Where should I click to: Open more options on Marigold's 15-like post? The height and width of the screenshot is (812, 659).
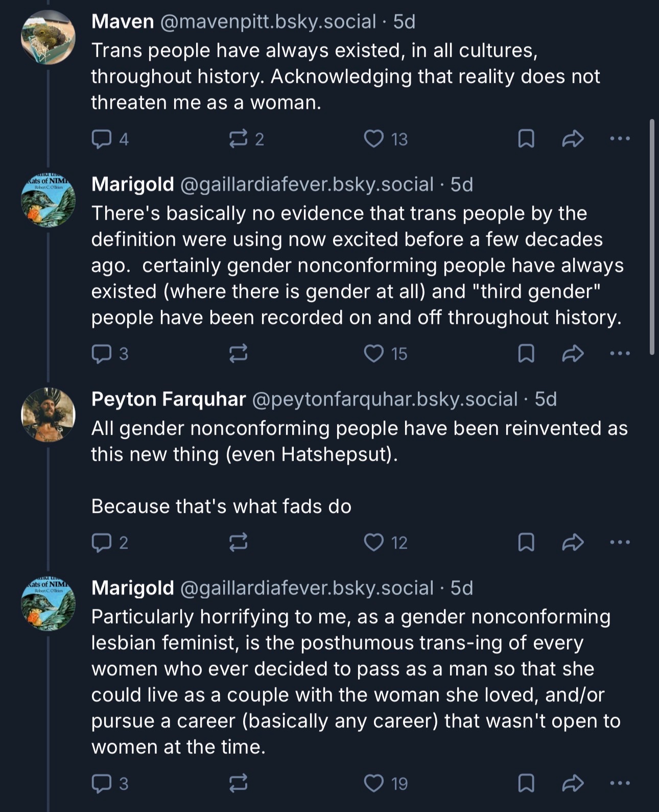click(x=620, y=353)
